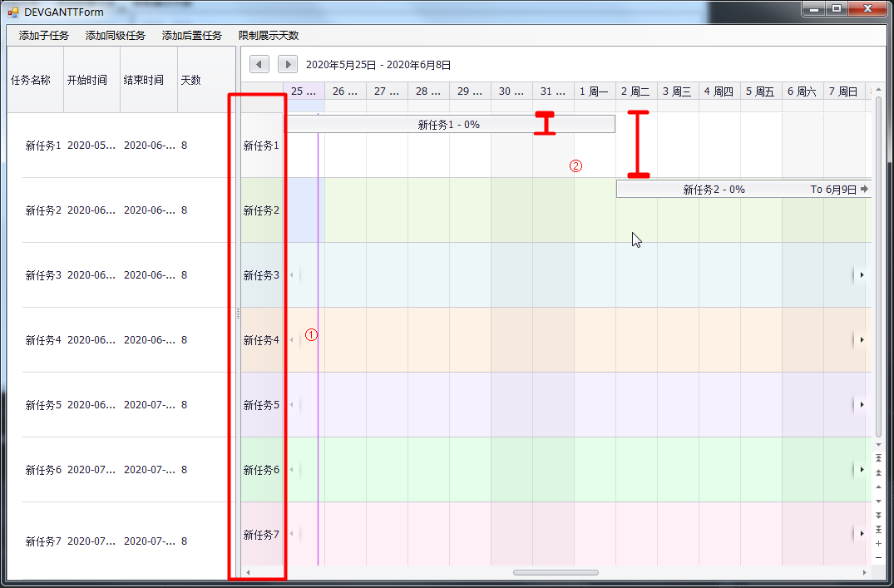Click 新任务7 resource header in Gantt
This screenshot has height=588, width=894.
262,535
